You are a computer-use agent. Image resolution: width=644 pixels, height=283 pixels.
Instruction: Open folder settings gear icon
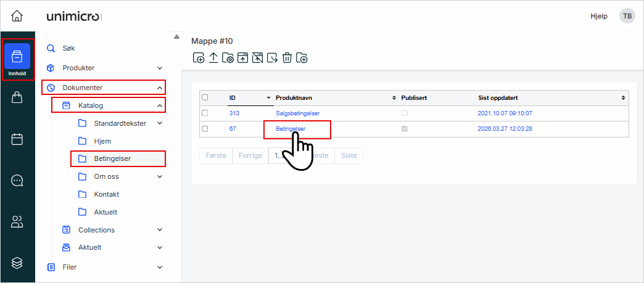(228, 58)
